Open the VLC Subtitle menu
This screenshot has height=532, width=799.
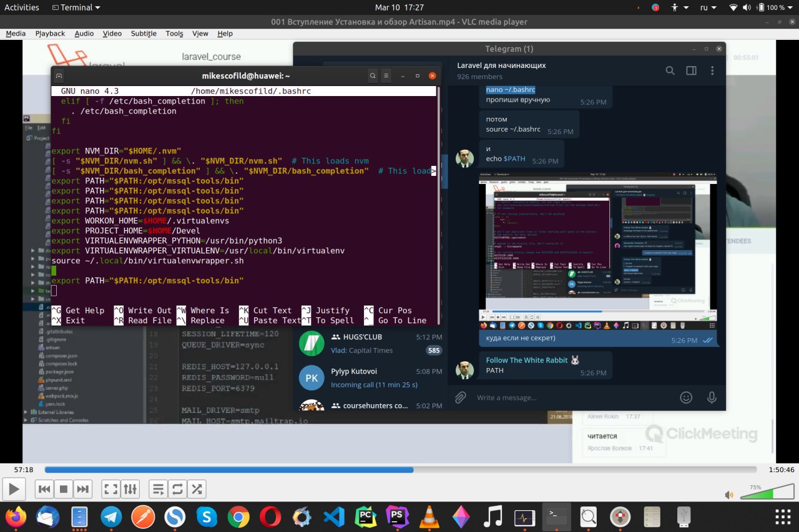(x=144, y=34)
